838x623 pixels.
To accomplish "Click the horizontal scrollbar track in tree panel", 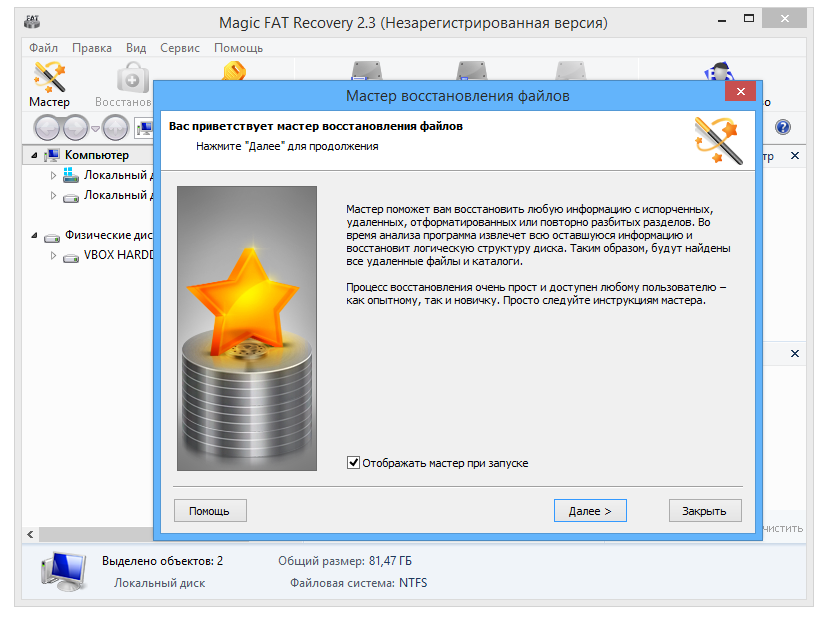I will pos(96,534).
